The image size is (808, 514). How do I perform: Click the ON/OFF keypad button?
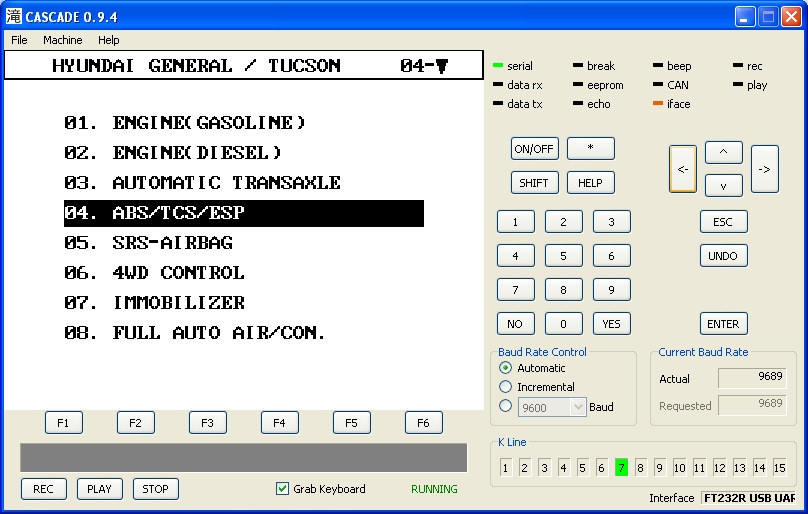[534, 148]
